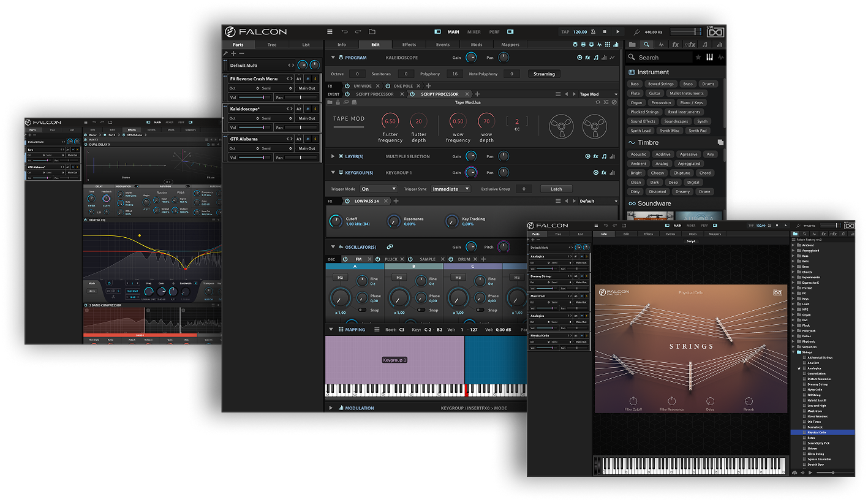Open the folder icon in center Falcon toolbar
This screenshot has width=868, height=502.
coord(372,32)
